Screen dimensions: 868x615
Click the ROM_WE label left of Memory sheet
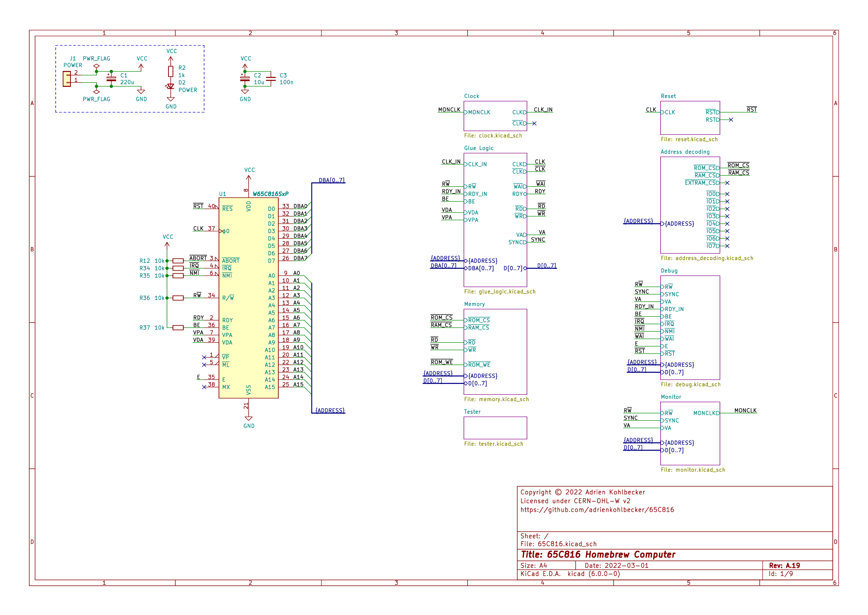(x=442, y=362)
